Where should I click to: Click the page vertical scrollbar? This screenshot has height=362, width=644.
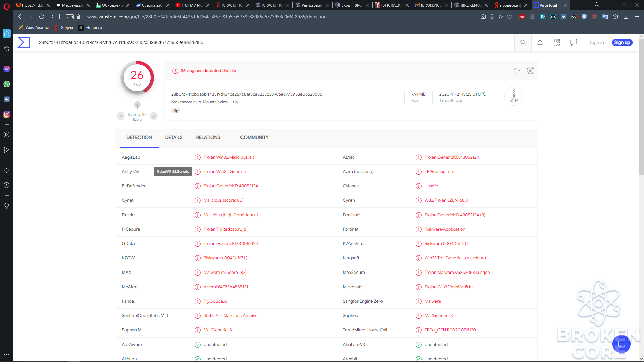(x=641, y=107)
